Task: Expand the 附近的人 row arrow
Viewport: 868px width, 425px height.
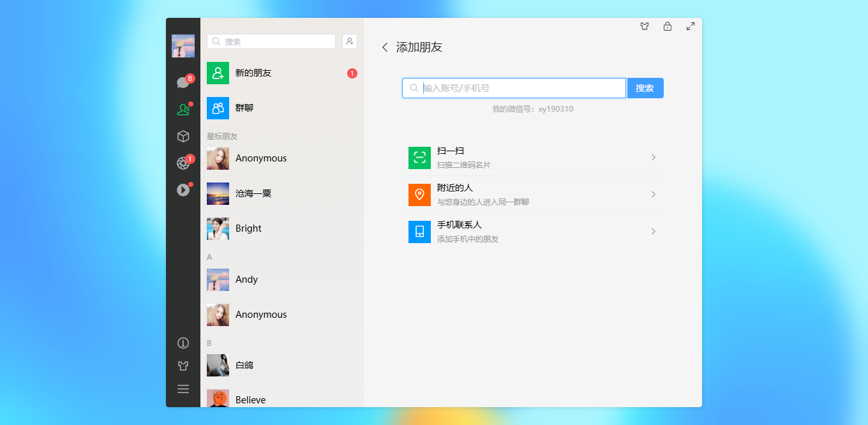Action: pos(653,195)
